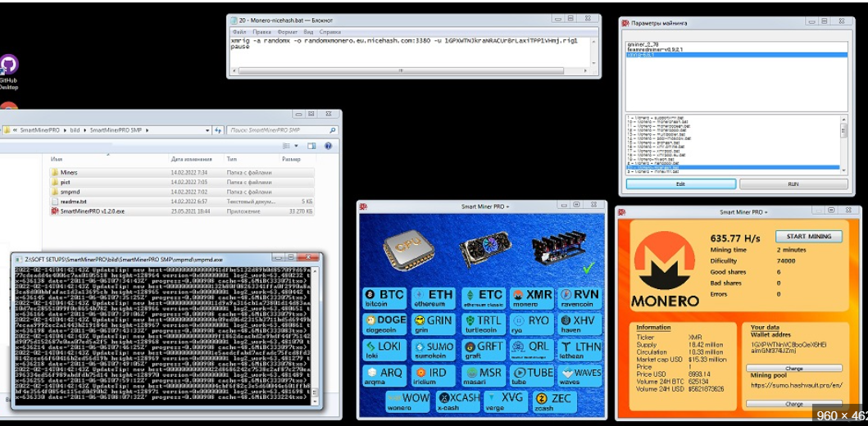Select the pict folder
Image resolution: width=868 pixels, height=426 pixels.
click(182, 182)
